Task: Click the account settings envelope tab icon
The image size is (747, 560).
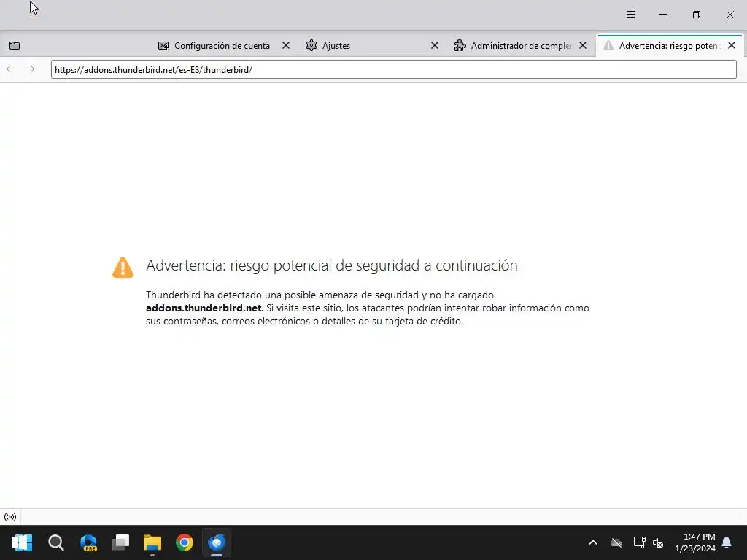Action: [163, 46]
